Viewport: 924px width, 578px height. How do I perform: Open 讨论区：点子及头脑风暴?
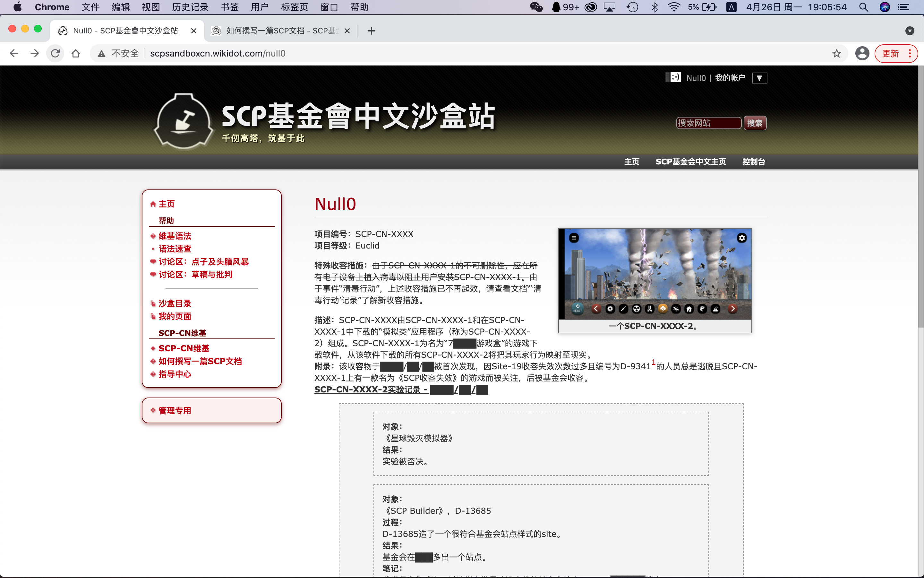pos(203,262)
